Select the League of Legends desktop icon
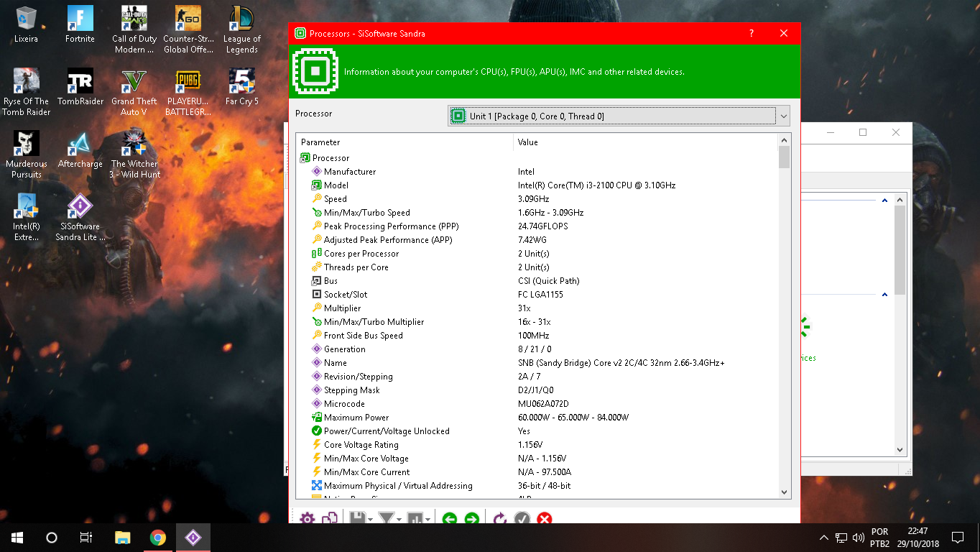 point(241,30)
